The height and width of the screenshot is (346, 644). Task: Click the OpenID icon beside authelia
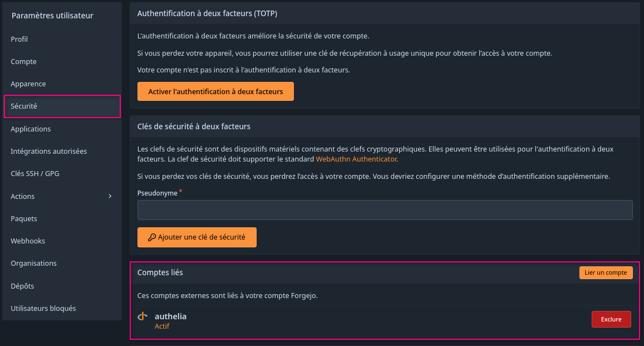click(142, 316)
